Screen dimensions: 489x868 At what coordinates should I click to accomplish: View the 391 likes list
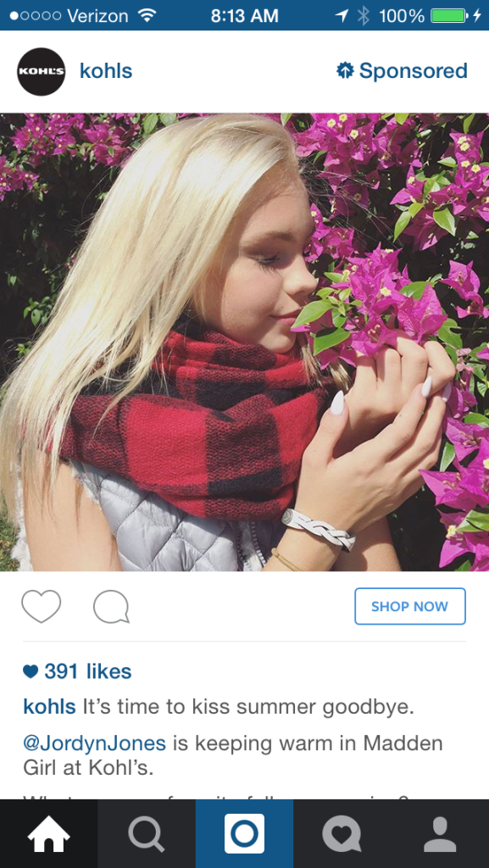coord(77,671)
